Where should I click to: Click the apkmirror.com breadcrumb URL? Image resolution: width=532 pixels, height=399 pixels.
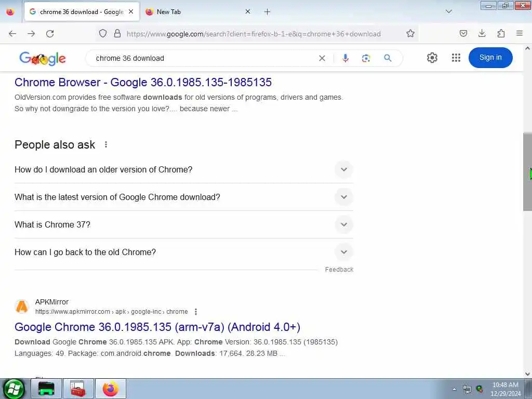pos(112,312)
